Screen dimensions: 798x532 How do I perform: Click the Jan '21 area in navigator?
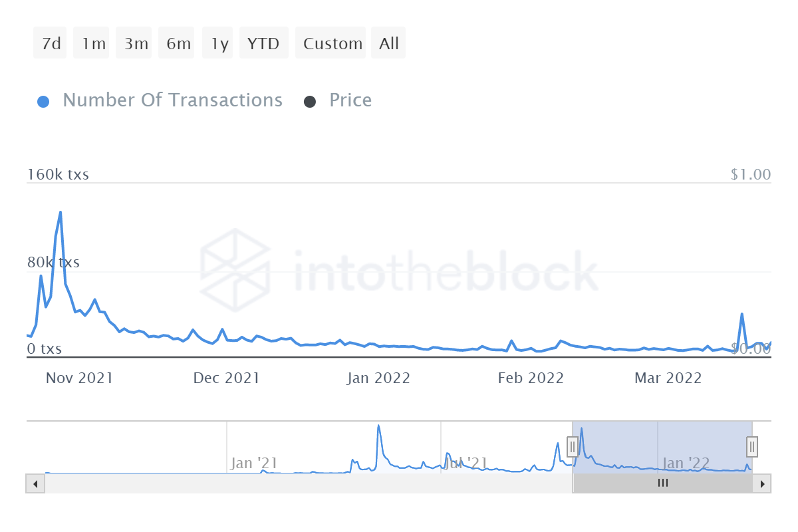pos(253,463)
